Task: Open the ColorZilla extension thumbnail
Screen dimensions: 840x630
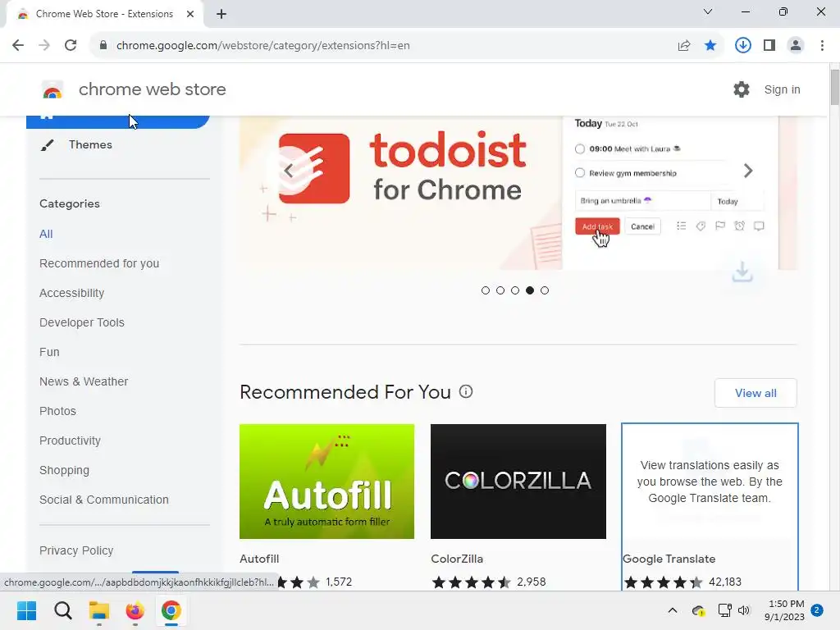Action: tap(518, 482)
